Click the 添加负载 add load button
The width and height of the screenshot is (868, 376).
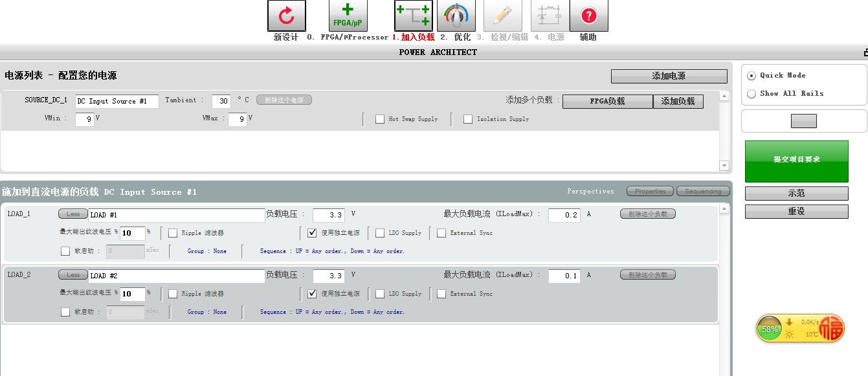(x=678, y=102)
